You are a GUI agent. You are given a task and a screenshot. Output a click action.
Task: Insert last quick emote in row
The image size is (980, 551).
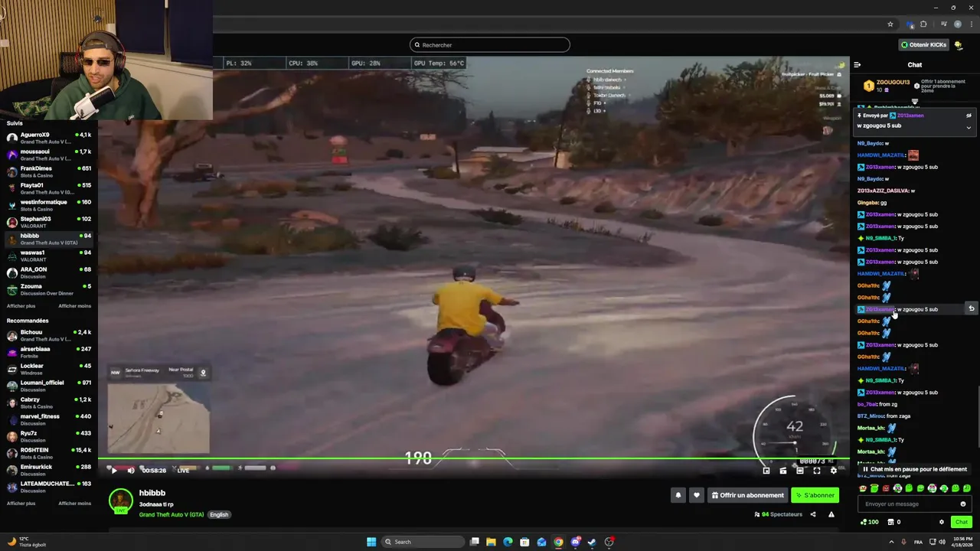[x=967, y=488]
